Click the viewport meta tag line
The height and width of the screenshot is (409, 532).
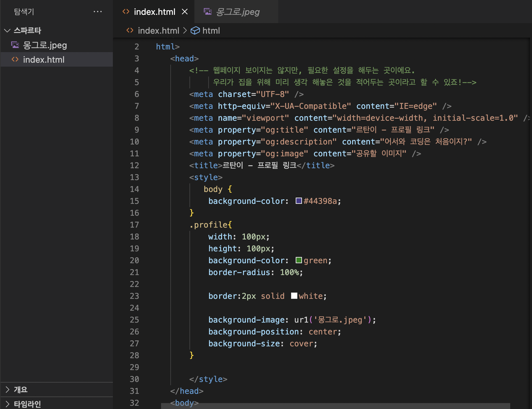point(360,118)
